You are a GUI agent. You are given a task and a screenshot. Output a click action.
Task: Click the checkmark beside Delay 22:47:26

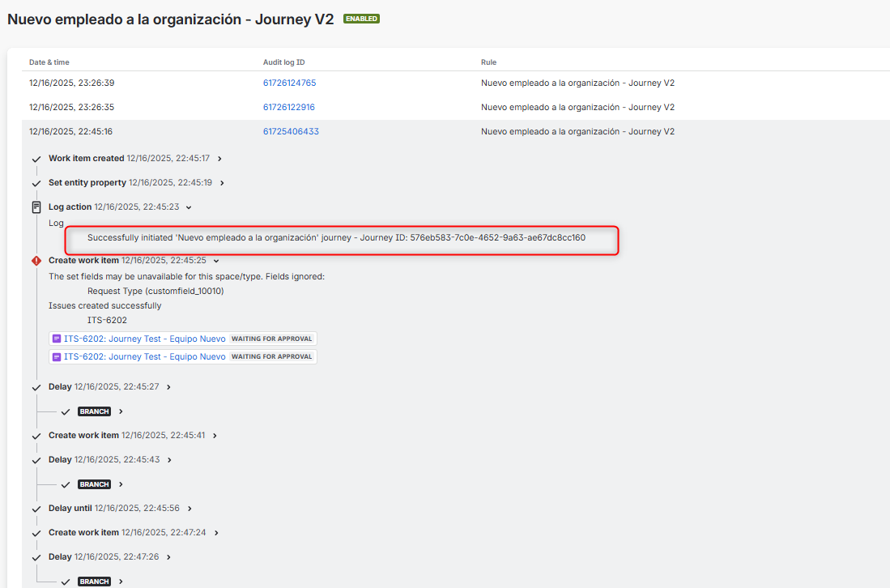(36, 556)
